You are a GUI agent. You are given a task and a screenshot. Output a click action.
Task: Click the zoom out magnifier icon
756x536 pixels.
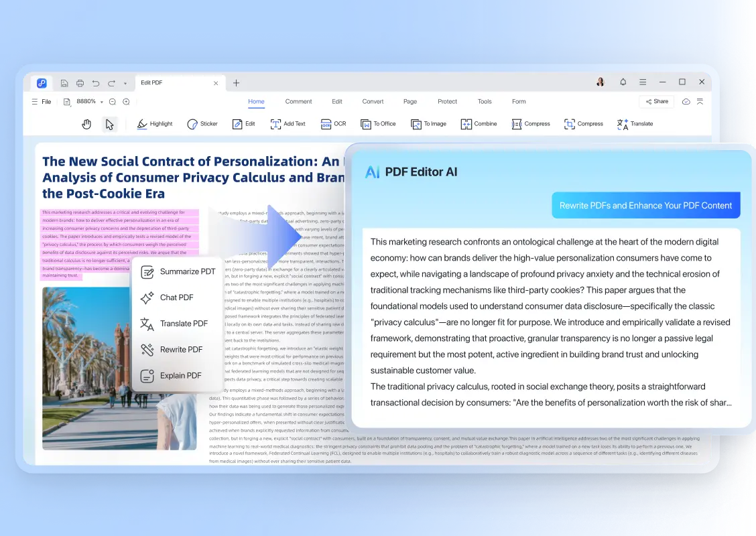point(113,102)
